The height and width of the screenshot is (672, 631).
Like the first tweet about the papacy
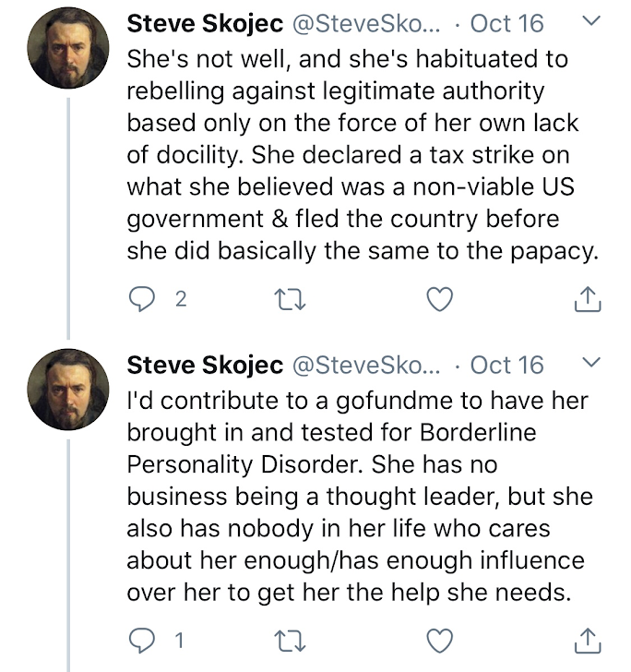pos(442,299)
